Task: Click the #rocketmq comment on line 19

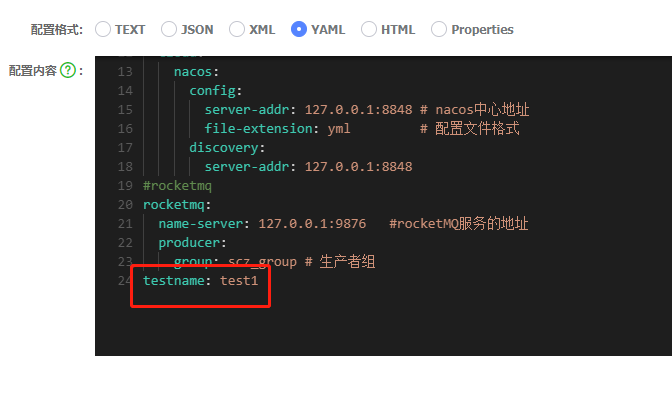Action: [177, 186]
